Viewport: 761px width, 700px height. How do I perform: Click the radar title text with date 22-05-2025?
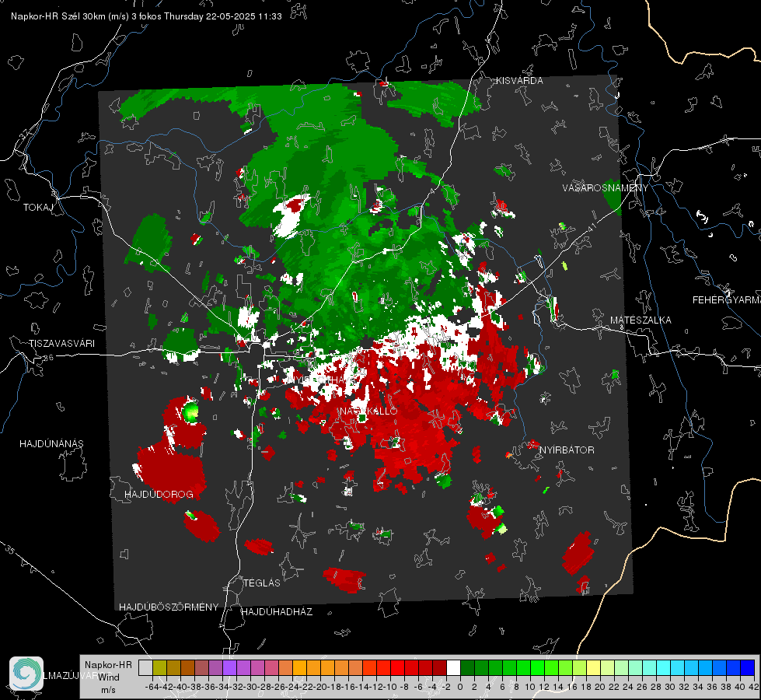(146, 16)
